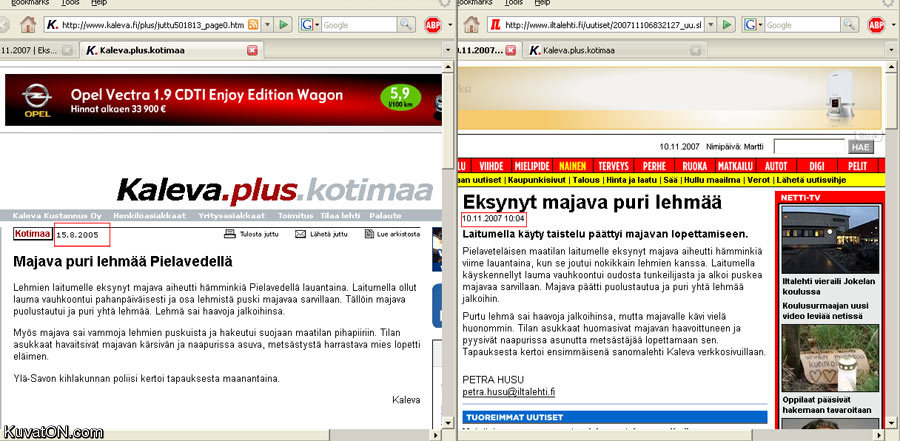Click Adblock Plus icon in right browser
Image resolution: width=900 pixels, height=441 pixels.
[x=876, y=25]
